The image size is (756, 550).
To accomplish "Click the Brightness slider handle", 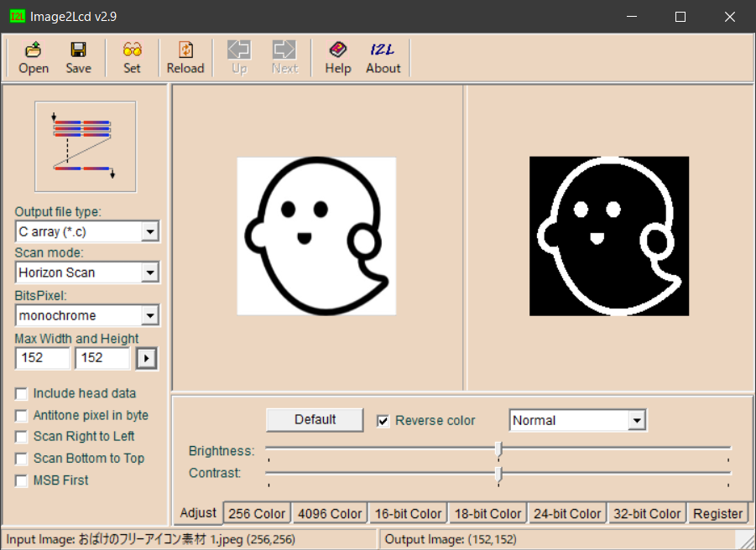I will [x=498, y=449].
